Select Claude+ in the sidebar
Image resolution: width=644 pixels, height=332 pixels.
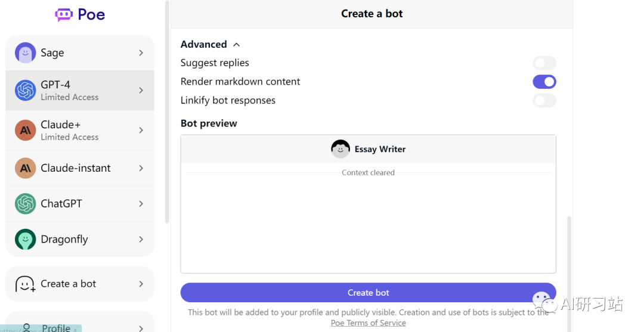pos(80,130)
